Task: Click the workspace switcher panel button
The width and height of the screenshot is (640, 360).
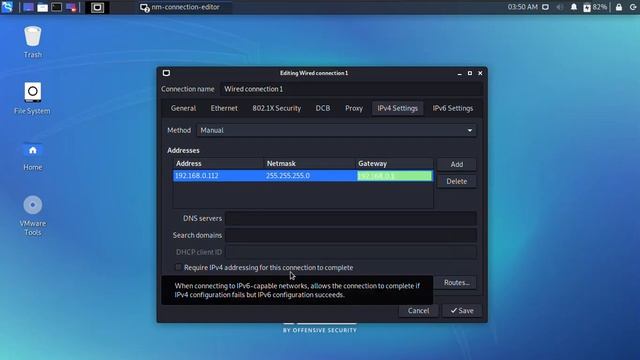Action: point(97,7)
